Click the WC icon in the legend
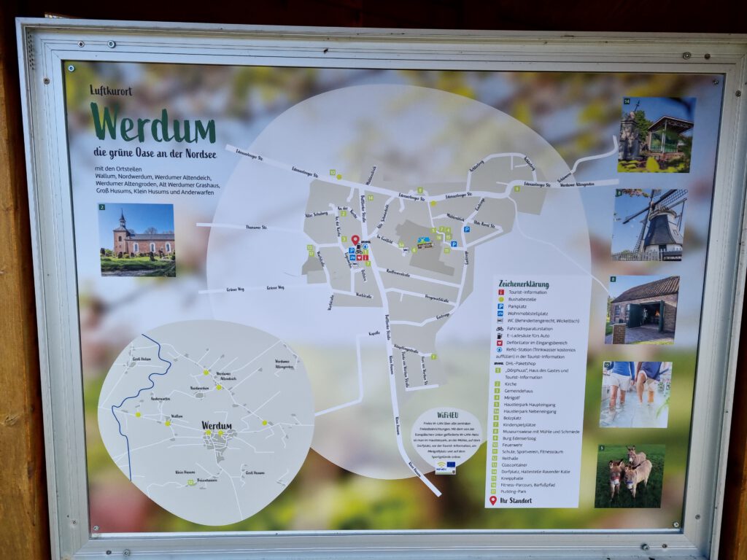The image size is (747, 560). click(x=500, y=322)
